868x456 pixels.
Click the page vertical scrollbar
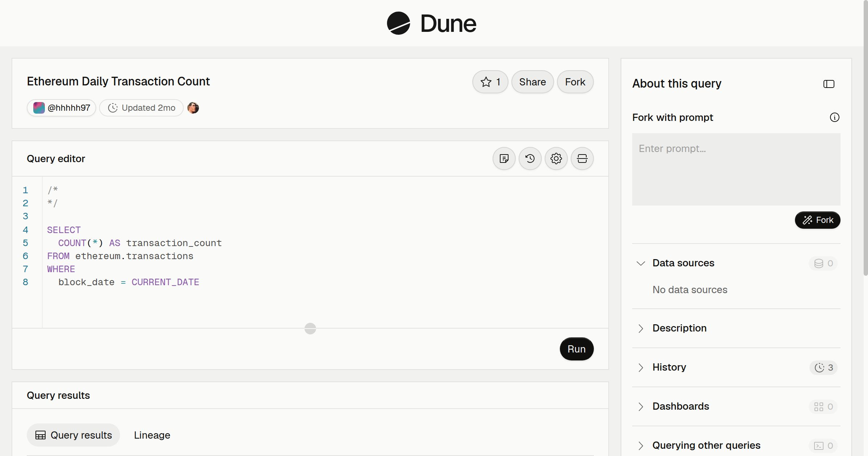point(865,138)
